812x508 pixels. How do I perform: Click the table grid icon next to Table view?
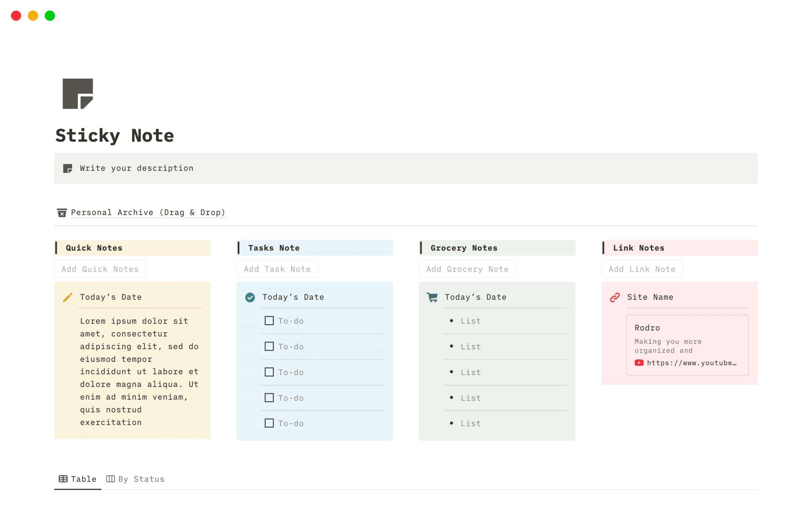coord(63,479)
